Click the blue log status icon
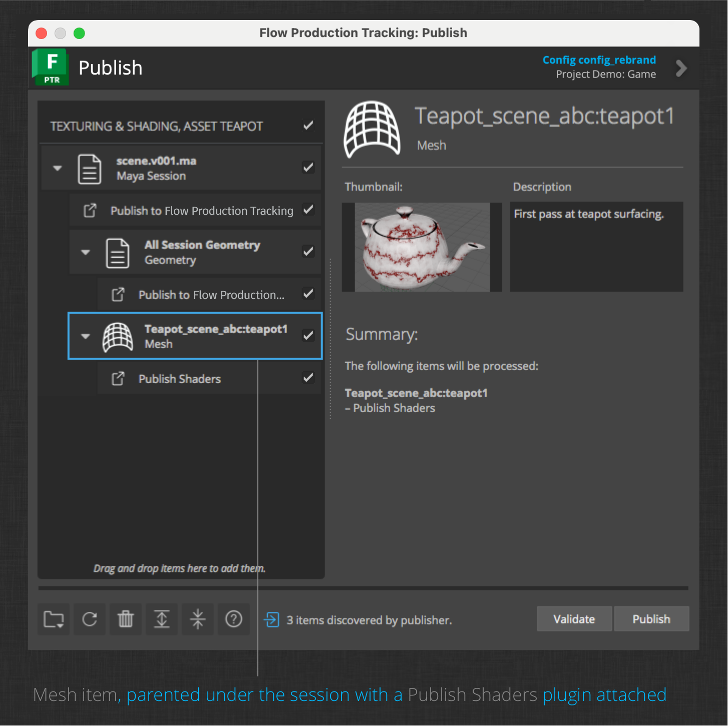Viewport: 728px width, 726px height. [271, 620]
